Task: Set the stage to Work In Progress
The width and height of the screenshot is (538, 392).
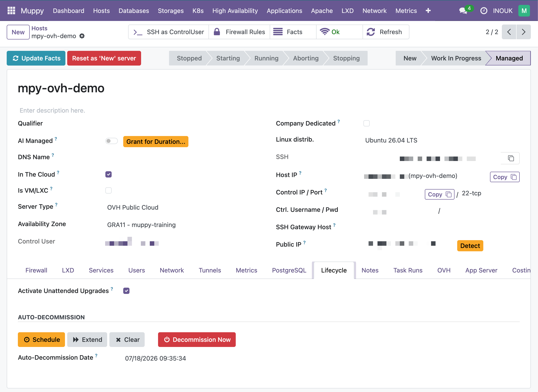Action: point(456,58)
